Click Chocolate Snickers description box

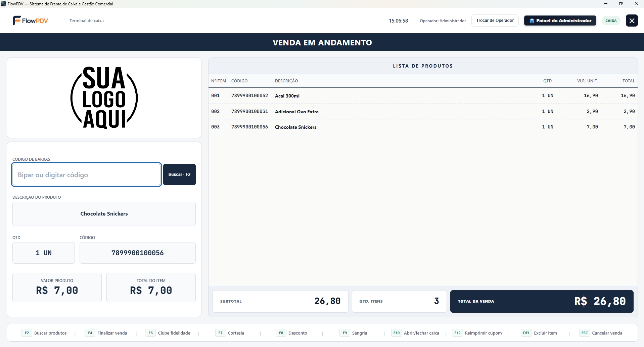[x=104, y=214]
